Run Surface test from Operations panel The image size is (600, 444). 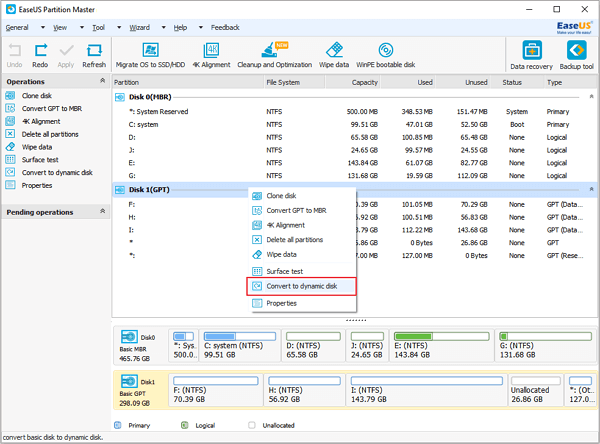(40, 160)
